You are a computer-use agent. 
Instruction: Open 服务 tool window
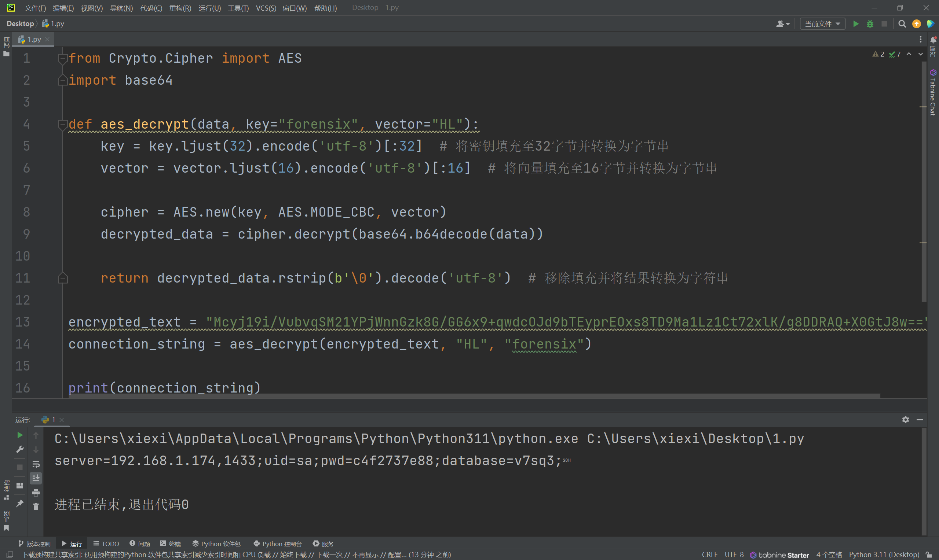[x=323, y=544]
